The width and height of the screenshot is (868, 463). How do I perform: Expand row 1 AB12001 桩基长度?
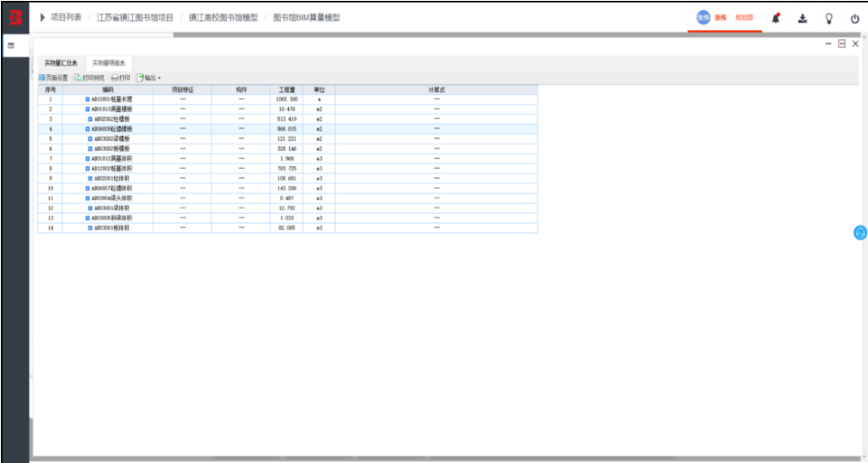87,99
